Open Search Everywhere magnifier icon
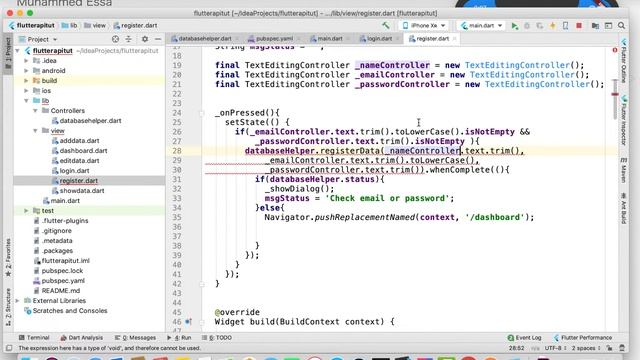 [621, 26]
